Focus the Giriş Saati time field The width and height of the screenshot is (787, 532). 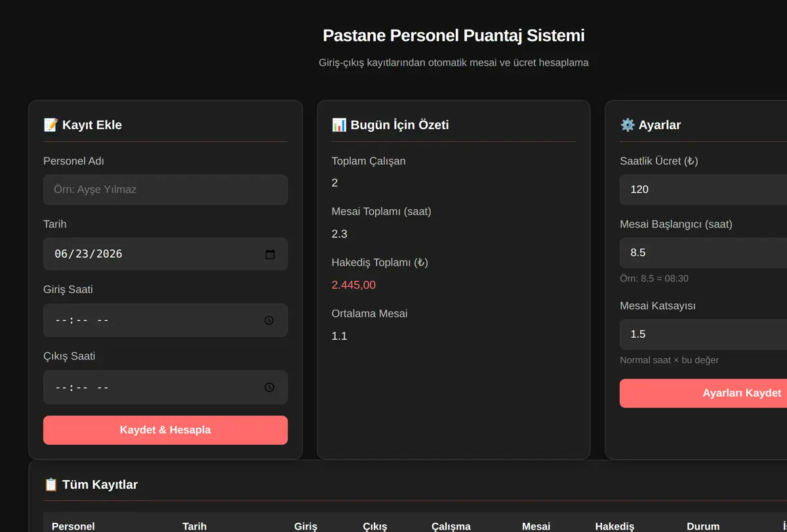[x=165, y=320]
